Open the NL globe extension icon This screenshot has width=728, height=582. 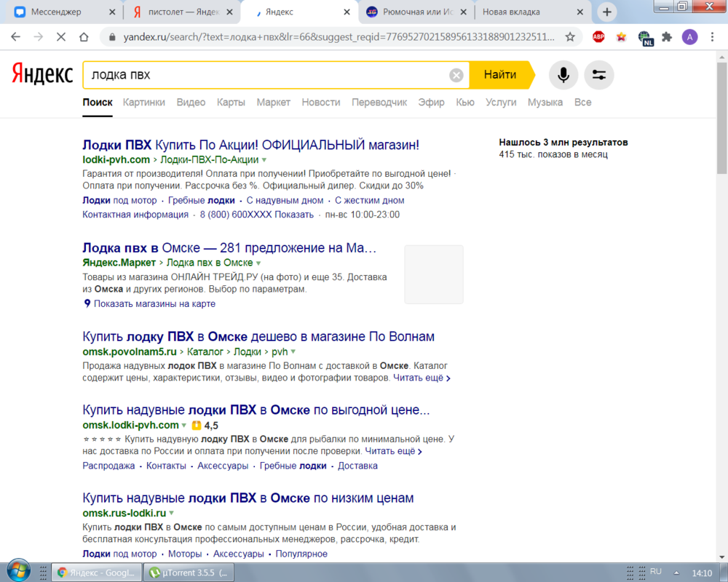[x=645, y=38]
